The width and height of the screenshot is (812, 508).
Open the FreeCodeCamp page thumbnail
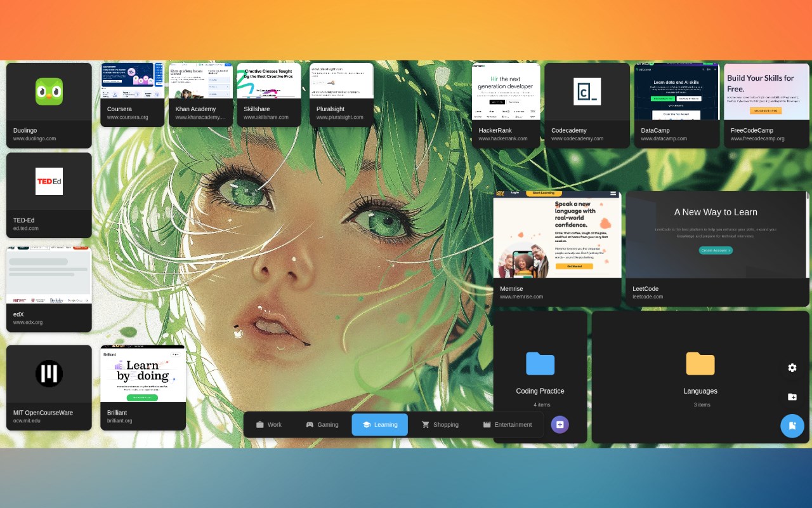[766, 91]
